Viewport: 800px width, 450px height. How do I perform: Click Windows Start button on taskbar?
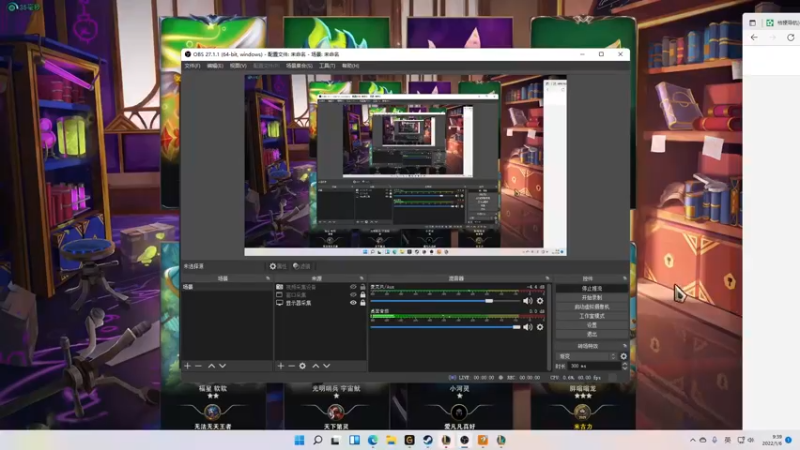click(x=299, y=440)
